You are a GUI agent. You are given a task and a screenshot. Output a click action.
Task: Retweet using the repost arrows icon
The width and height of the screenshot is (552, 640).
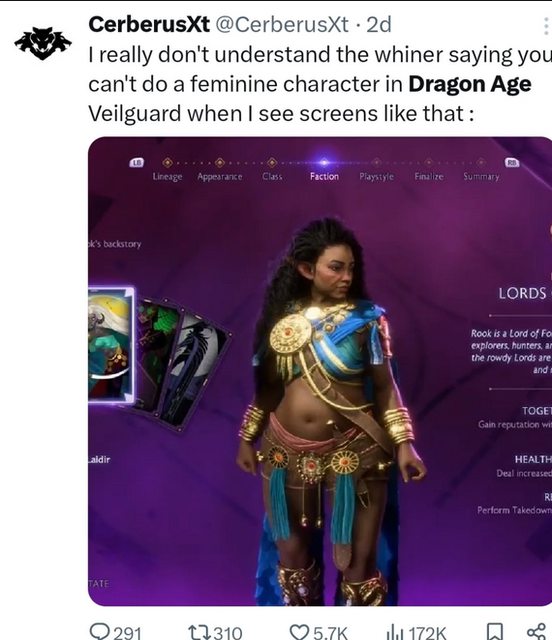pyautogui.click(x=199, y=632)
